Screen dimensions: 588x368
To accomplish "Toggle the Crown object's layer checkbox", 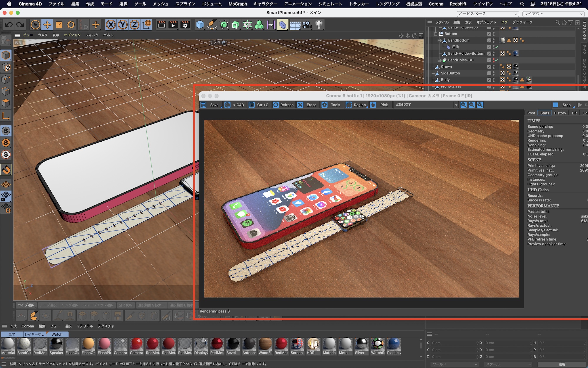I will tap(489, 67).
